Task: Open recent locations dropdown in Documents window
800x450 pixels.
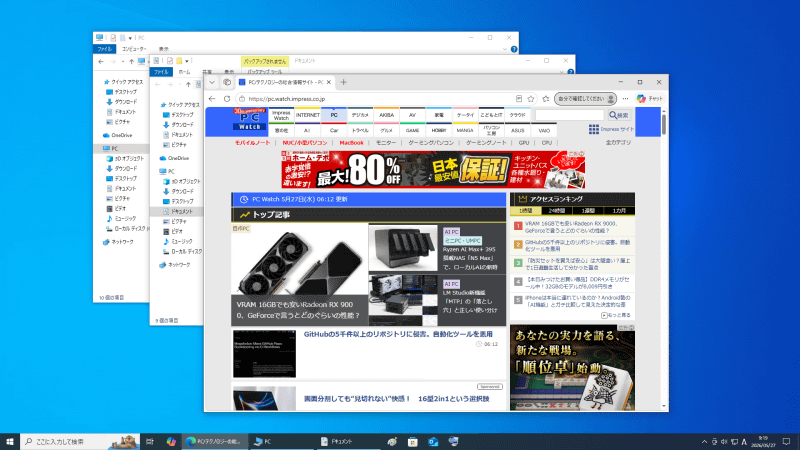Action: (180, 85)
